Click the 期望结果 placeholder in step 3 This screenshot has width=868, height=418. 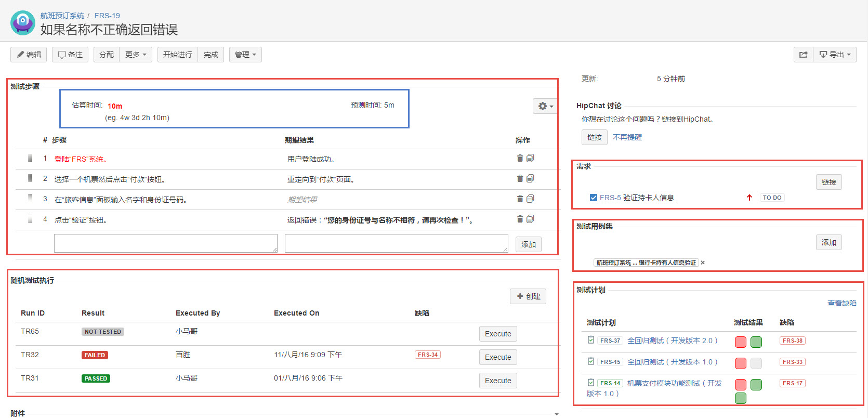click(x=303, y=200)
